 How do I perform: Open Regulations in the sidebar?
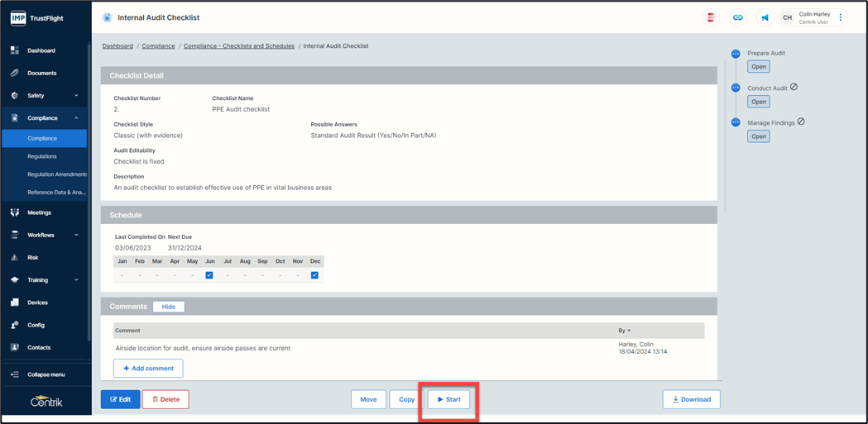(42, 156)
